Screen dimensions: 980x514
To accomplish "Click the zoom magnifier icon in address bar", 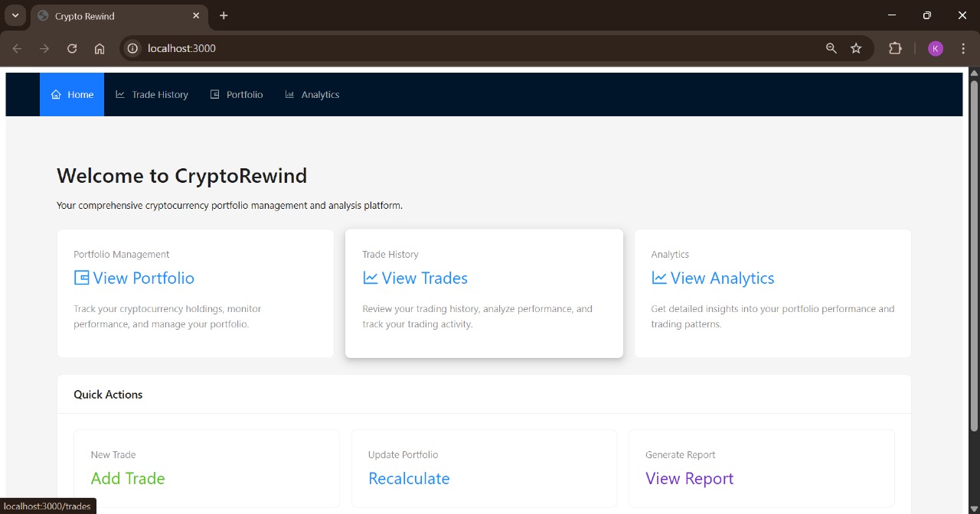I will [831, 48].
